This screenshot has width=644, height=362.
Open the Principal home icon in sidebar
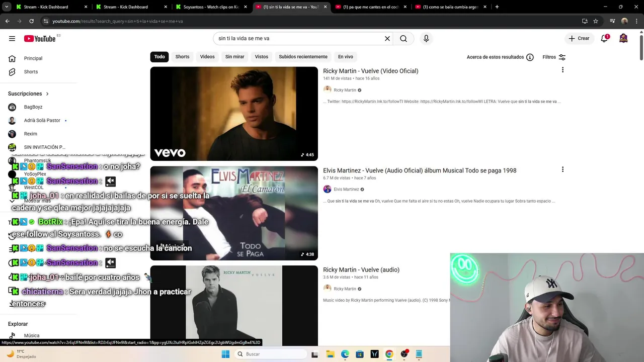pos(12,58)
